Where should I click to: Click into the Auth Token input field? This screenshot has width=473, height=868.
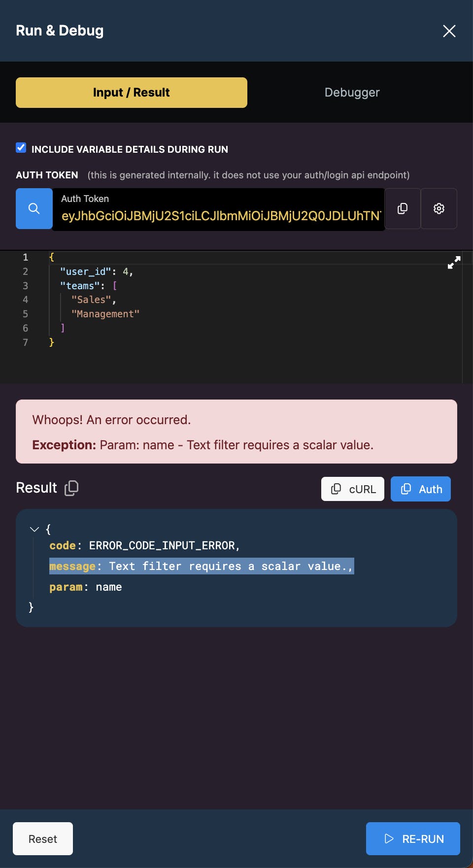tap(219, 209)
